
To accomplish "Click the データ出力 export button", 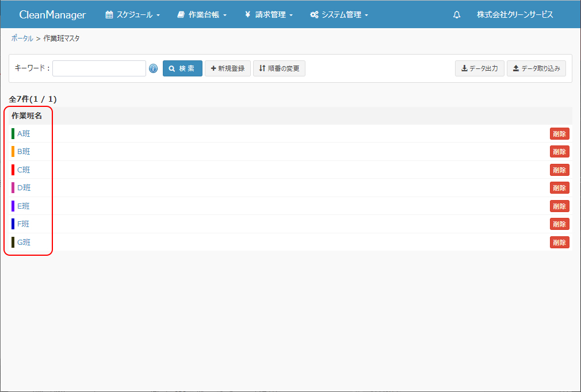I will [x=479, y=68].
